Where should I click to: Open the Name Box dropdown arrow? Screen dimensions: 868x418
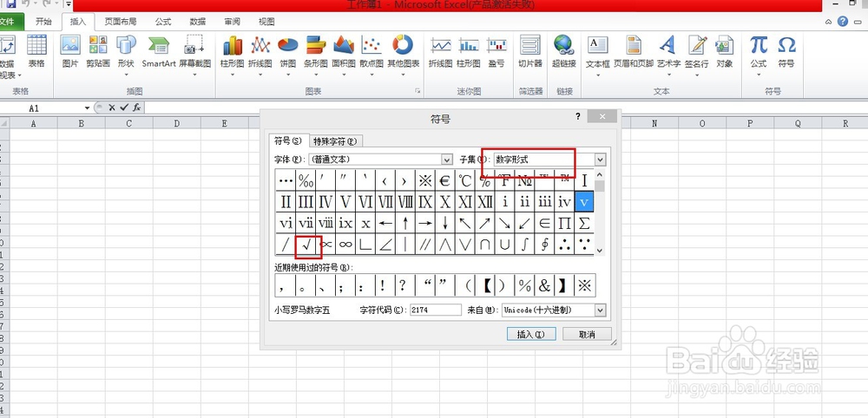(x=87, y=108)
